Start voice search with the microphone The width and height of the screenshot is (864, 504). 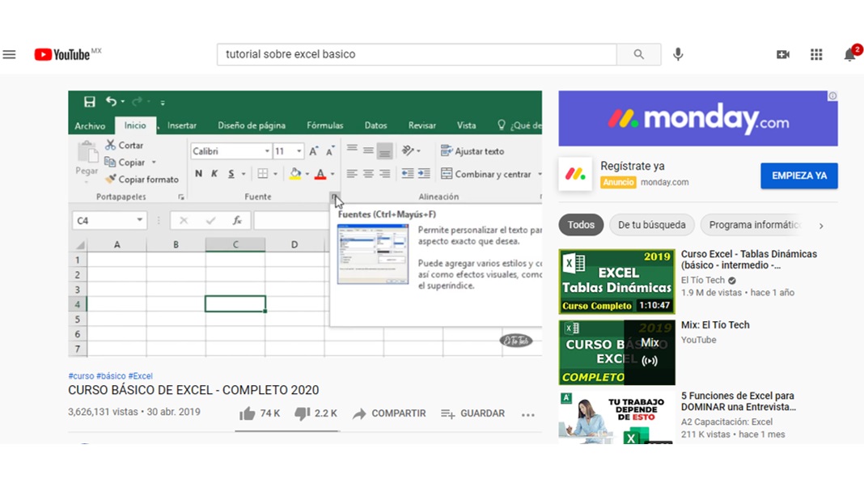[x=678, y=54]
